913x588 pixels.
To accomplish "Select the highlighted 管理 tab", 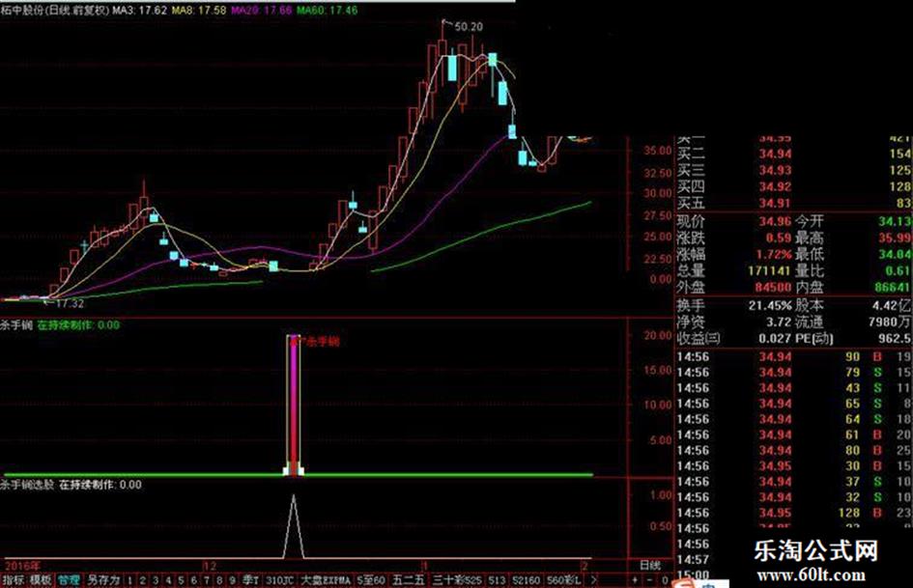I will (x=69, y=580).
